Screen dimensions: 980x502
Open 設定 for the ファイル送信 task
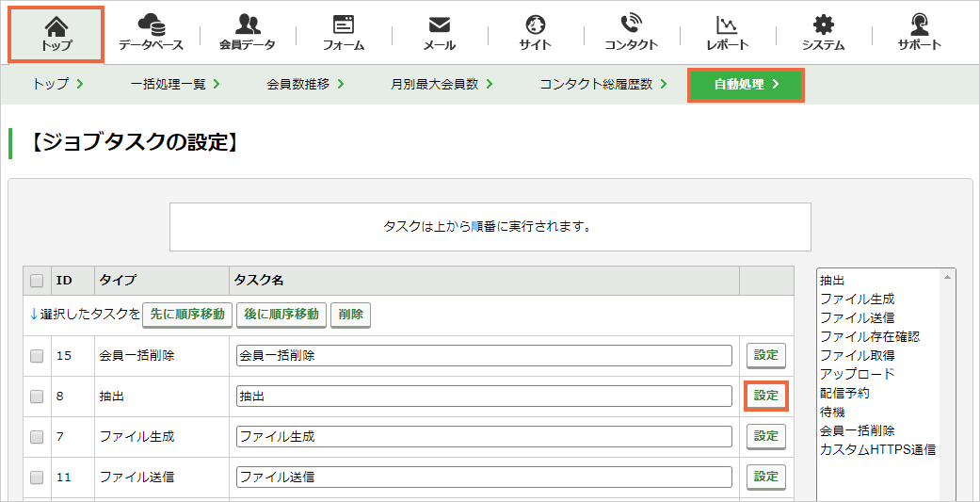click(x=765, y=477)
